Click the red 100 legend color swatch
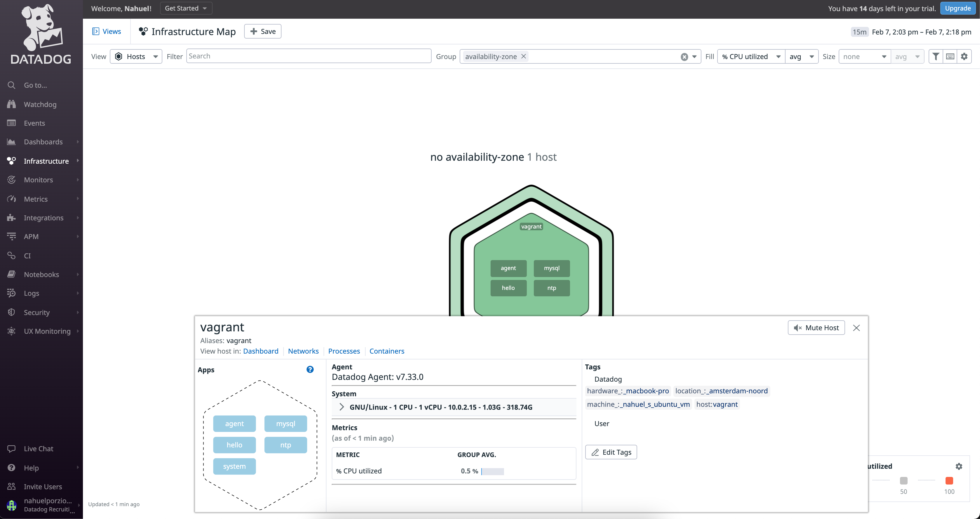The height and width of the screenshot is (519, 980). point(949,480)
